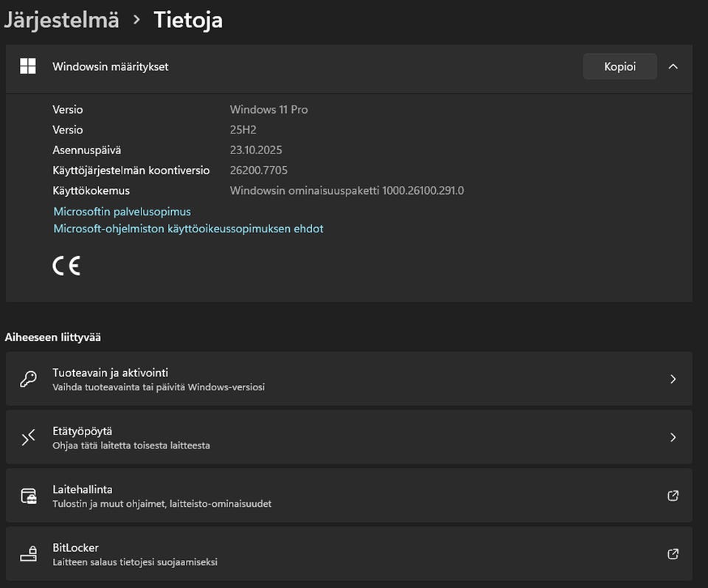Collapse the Windowsin määritykset section
The image size is (708, 588).
tap(673, 66)
